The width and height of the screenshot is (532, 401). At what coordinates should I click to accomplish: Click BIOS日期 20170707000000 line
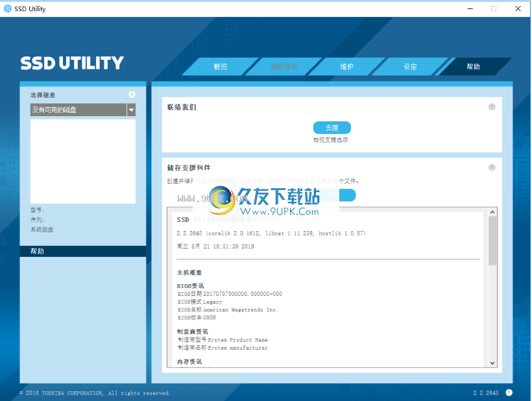[x=230, y=294]
